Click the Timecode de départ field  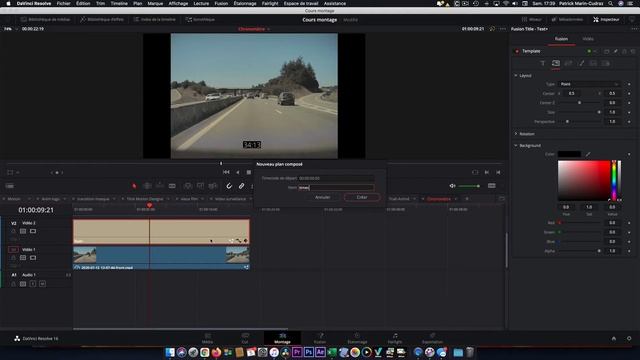(336, 178)
